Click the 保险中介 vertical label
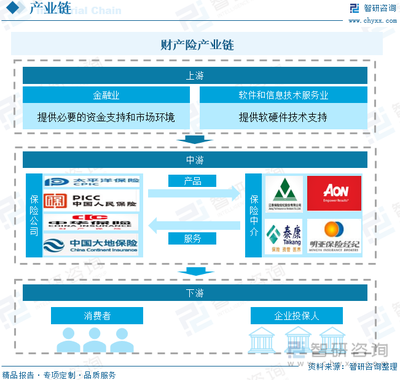The image size is (400, 380). [x=254, y=215]
